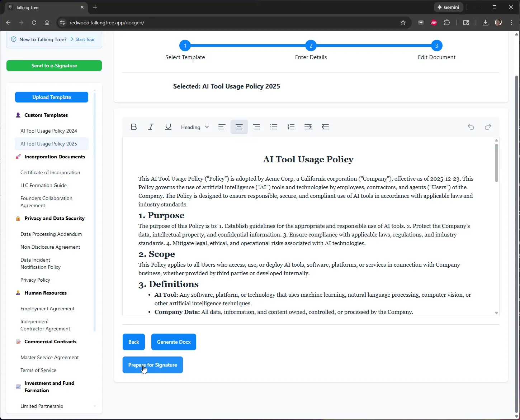Click the Commercial Contracts category heading
Image resolution: width=520 pixels, height=420 pixels.
(x=50, y=342)
